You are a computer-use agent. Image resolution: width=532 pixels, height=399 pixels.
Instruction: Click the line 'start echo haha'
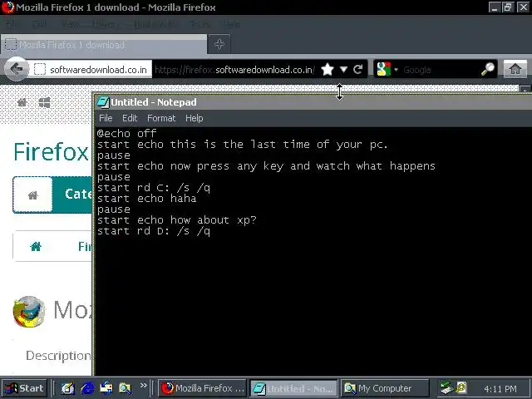(146, 199)
